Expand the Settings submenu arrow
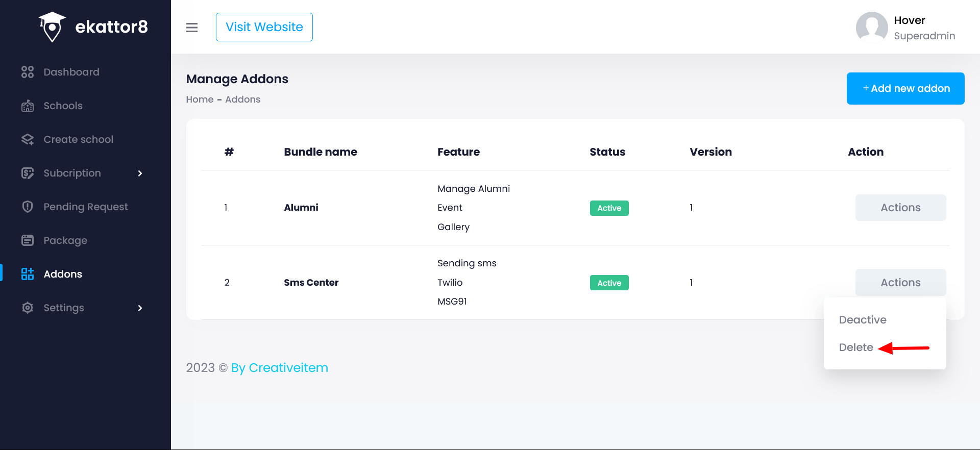 [140, 308]
